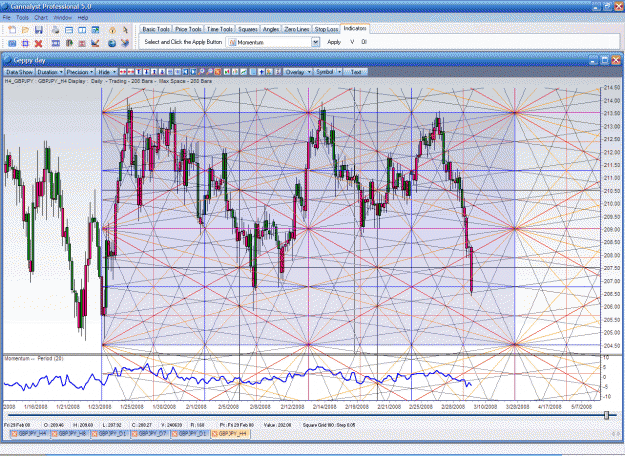The image size is (625, 456).
Task: Open the File menu
Action: [x=7, y=18]
